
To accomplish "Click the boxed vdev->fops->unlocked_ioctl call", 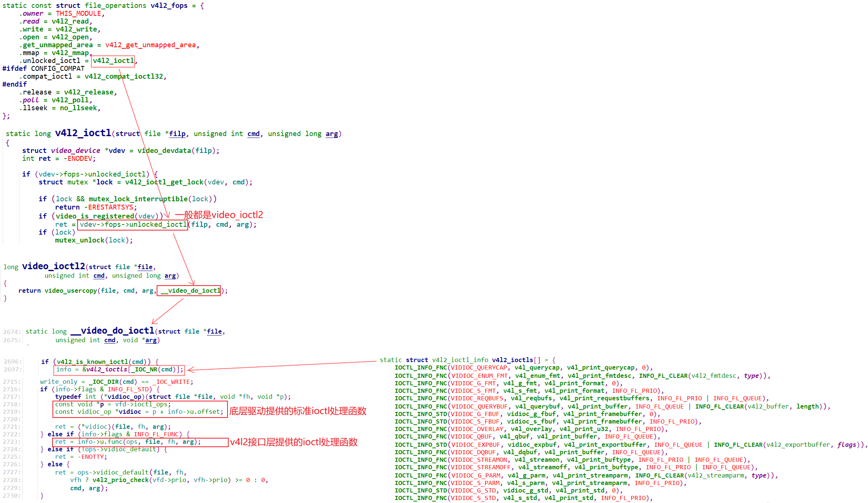I will pos(133,225).
